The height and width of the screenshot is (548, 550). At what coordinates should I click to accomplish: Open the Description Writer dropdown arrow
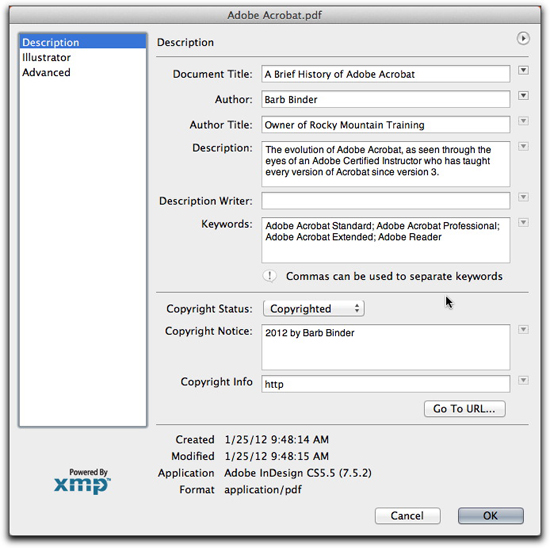tap(523, 197)
